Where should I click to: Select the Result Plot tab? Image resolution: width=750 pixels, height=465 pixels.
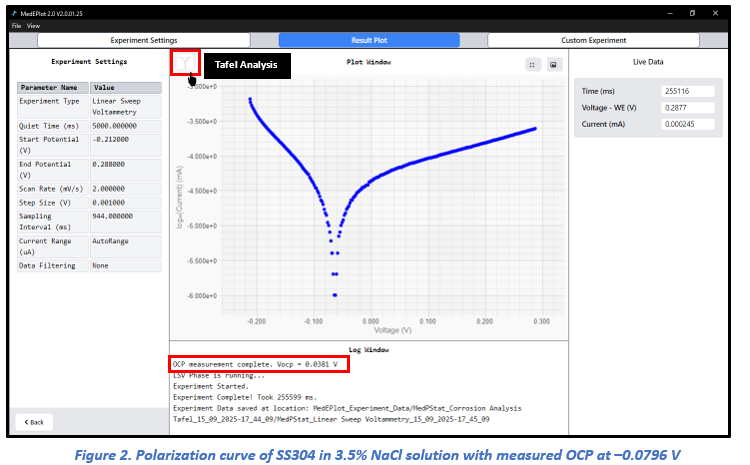coord(367,40)
